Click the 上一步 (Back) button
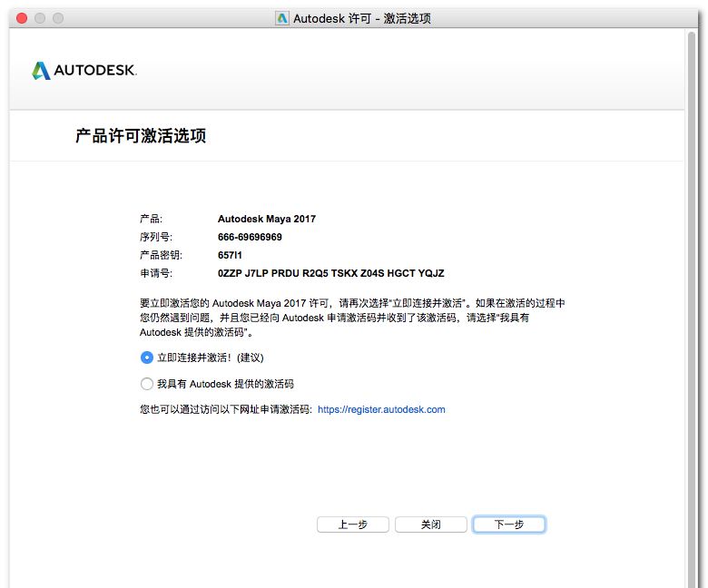 coord(353,524)
